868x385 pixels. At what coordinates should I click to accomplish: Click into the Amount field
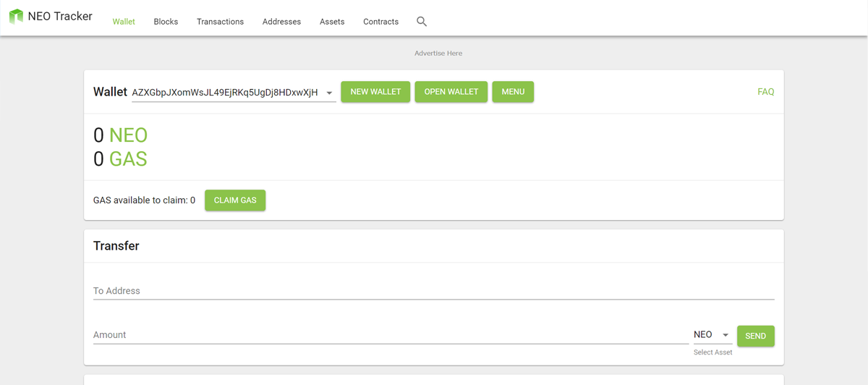click(x=391, y=335)
